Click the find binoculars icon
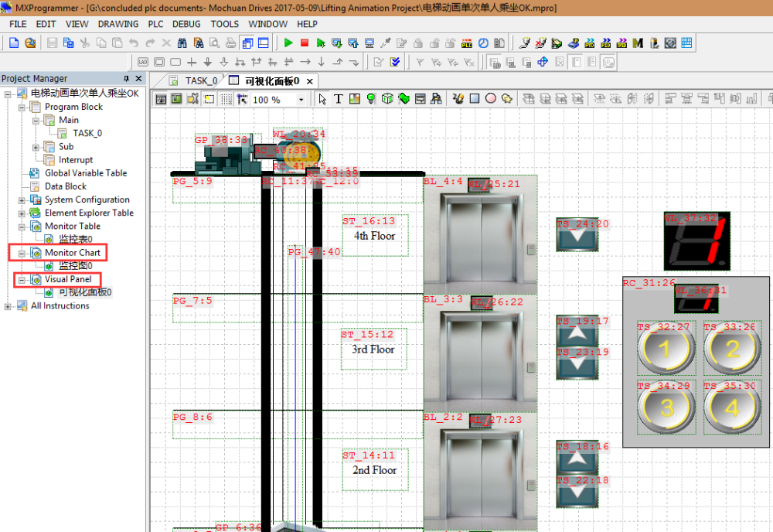The width and height of the screenshot is (773, 532). 183,43
